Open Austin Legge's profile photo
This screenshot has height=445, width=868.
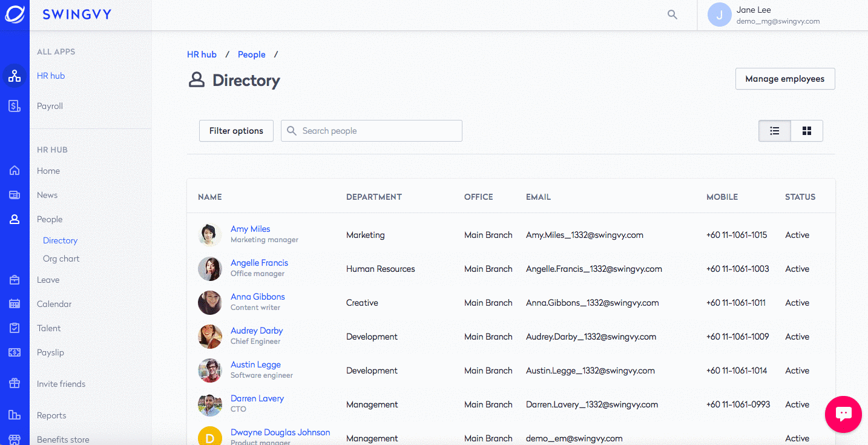(x=210, y=370)
